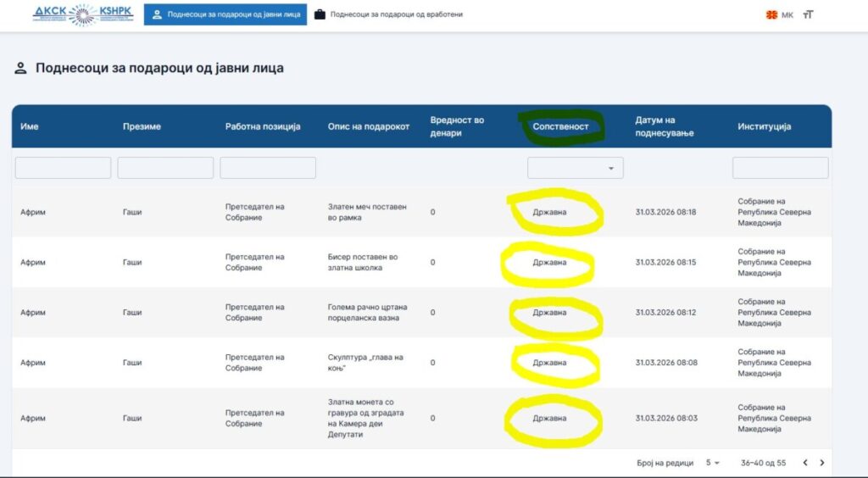
Task: Click the person icon beside page heading
Action: click(x=21, y=69)
